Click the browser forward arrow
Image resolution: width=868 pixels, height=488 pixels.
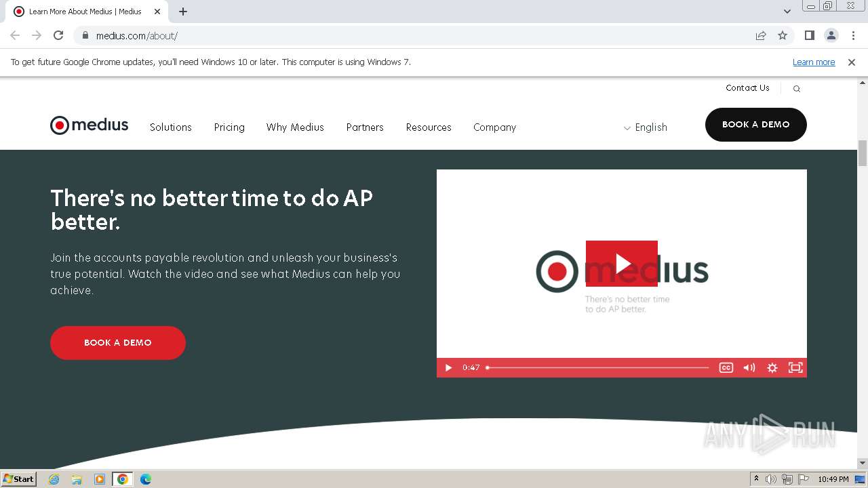point(37,35)
